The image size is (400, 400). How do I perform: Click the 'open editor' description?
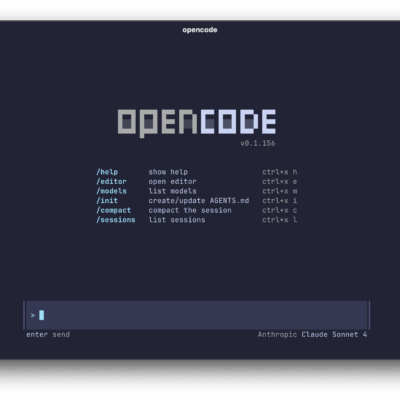(173, 182)
